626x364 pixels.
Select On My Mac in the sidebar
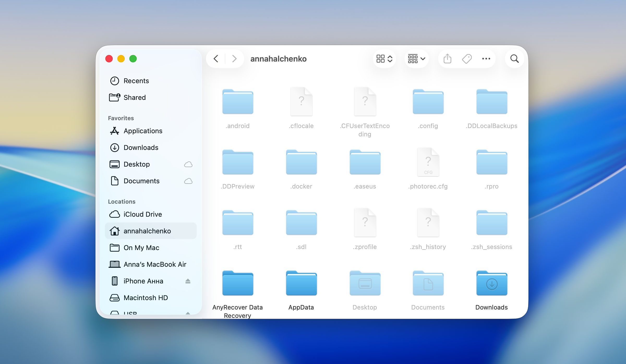(141, 248)
